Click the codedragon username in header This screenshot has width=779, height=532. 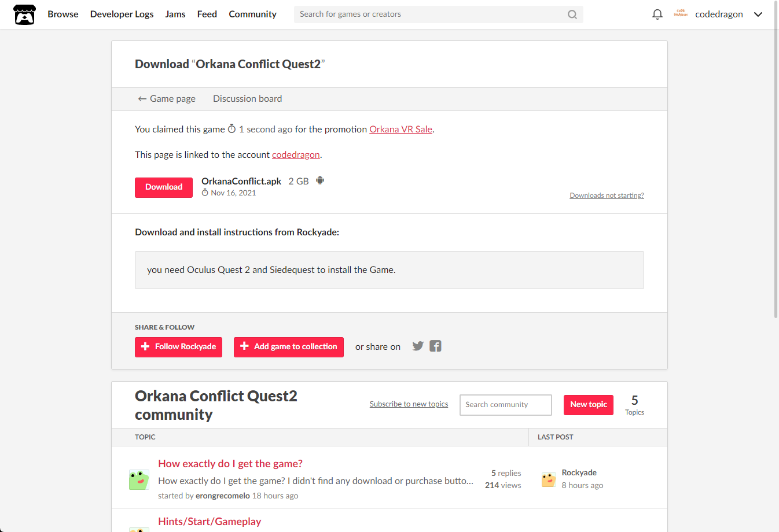tap(719, 14)
